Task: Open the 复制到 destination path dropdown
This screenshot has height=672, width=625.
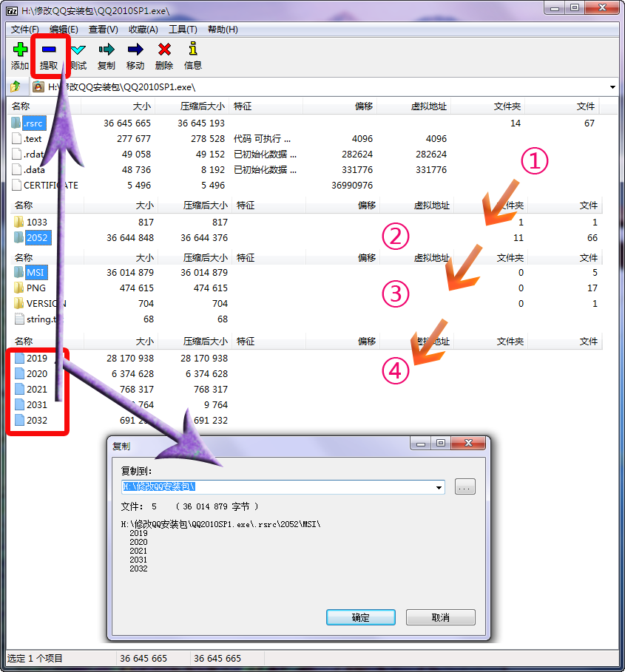Action: (439, 486)
